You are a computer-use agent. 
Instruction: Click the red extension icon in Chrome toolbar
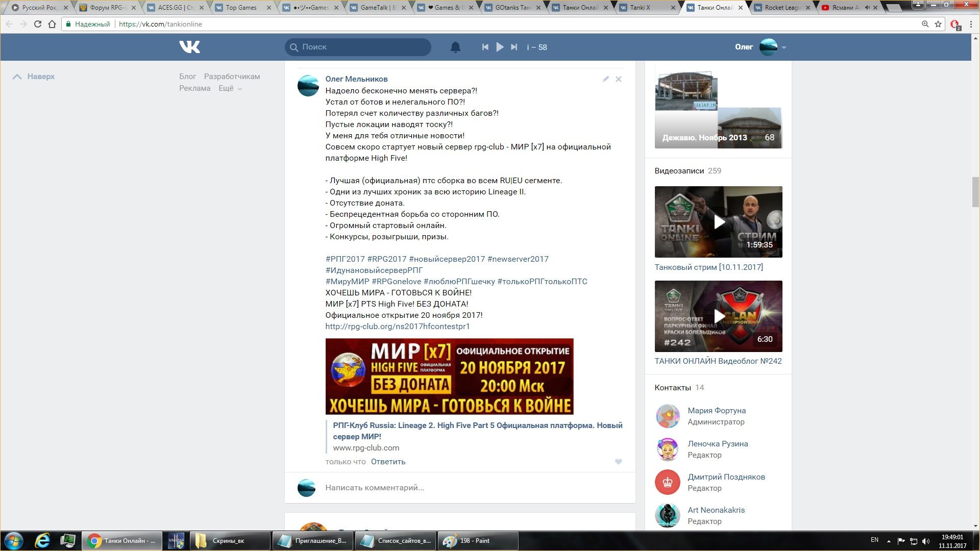[x=955, y=24]
